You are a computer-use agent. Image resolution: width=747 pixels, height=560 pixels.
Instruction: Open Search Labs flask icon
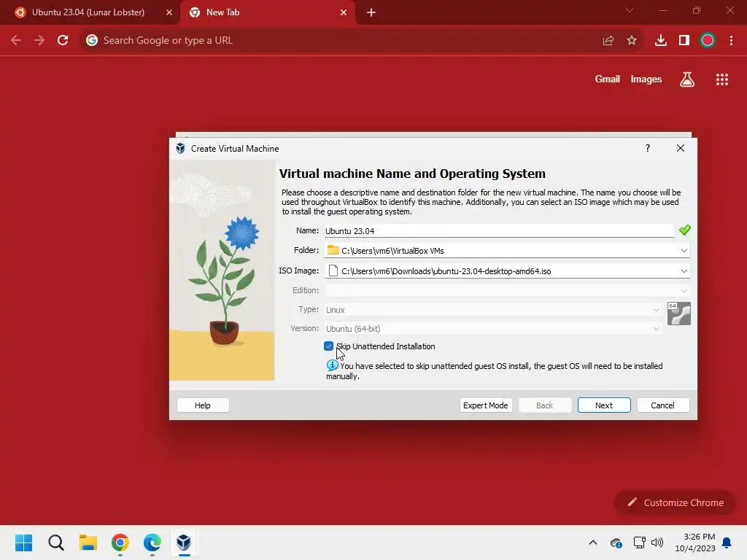pyautogui.click(x=687, y=79)
